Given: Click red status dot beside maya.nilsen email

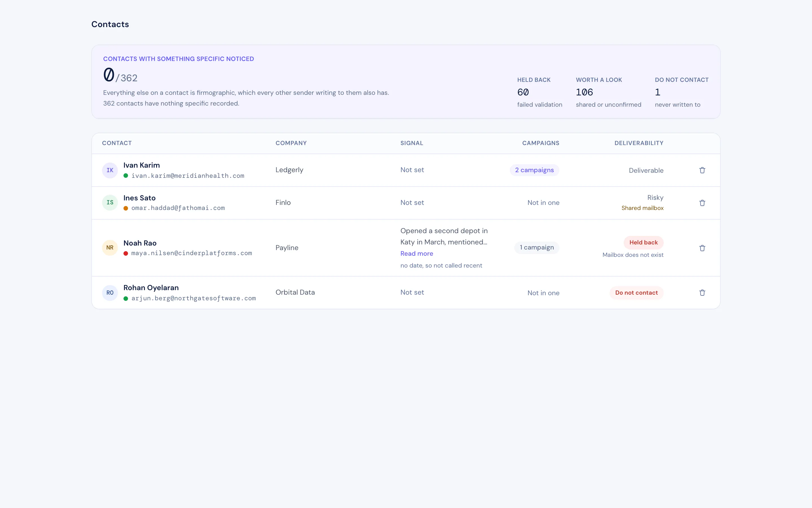Looking at the screenshot, I should click(126, 253).
